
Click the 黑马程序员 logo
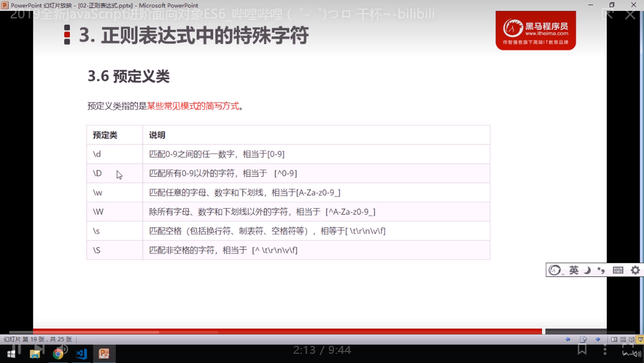[536, 30]
